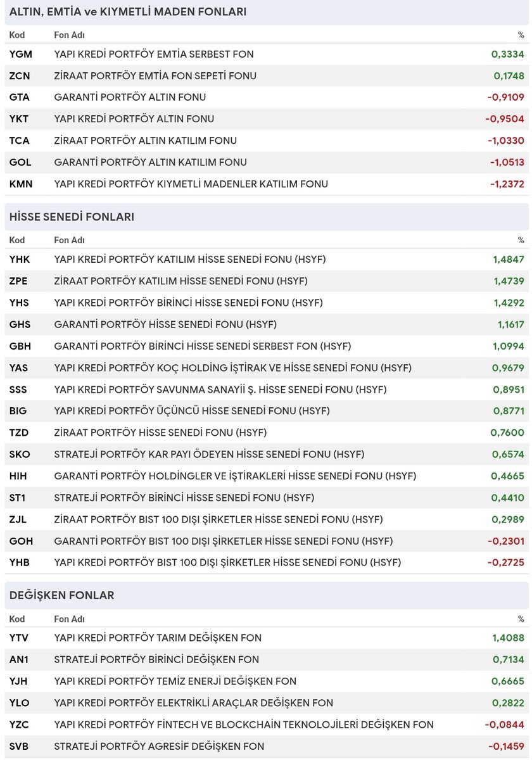Select the 1,4292 value for YHS

509,303
